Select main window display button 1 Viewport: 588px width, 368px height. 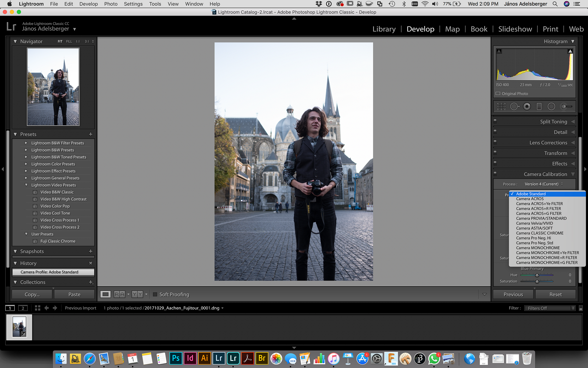[10, 308]
